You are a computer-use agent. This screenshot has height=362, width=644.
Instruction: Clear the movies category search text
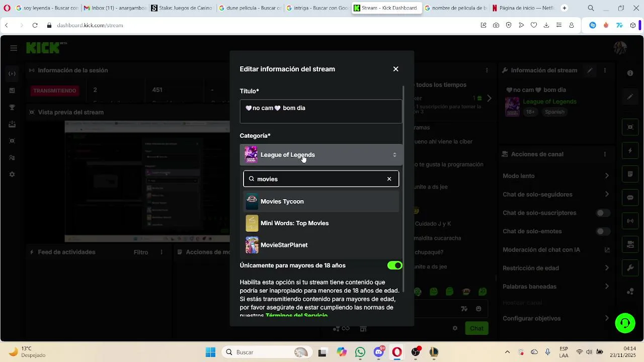click(x=389, y=179)
